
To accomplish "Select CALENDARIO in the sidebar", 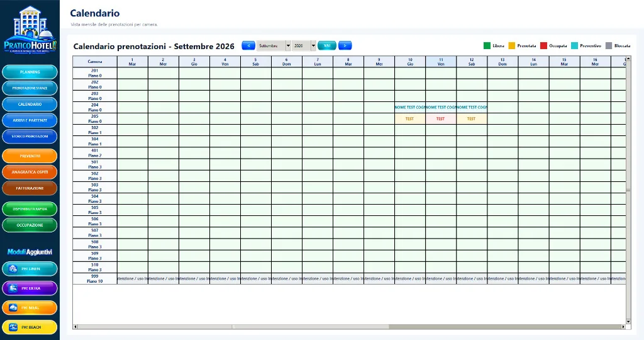I will pyautogui.click(x=30, y=104).
